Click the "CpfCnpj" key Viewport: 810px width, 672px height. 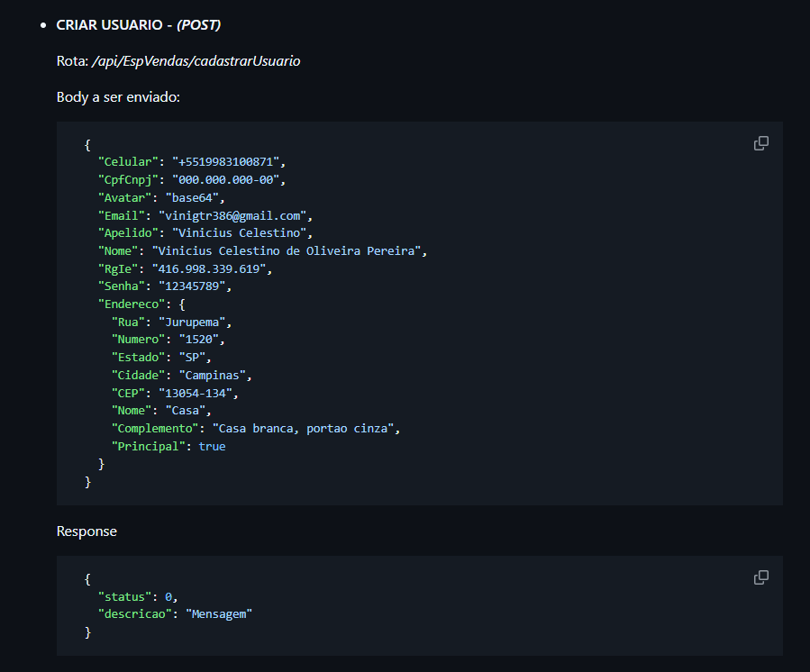point(128,180)
